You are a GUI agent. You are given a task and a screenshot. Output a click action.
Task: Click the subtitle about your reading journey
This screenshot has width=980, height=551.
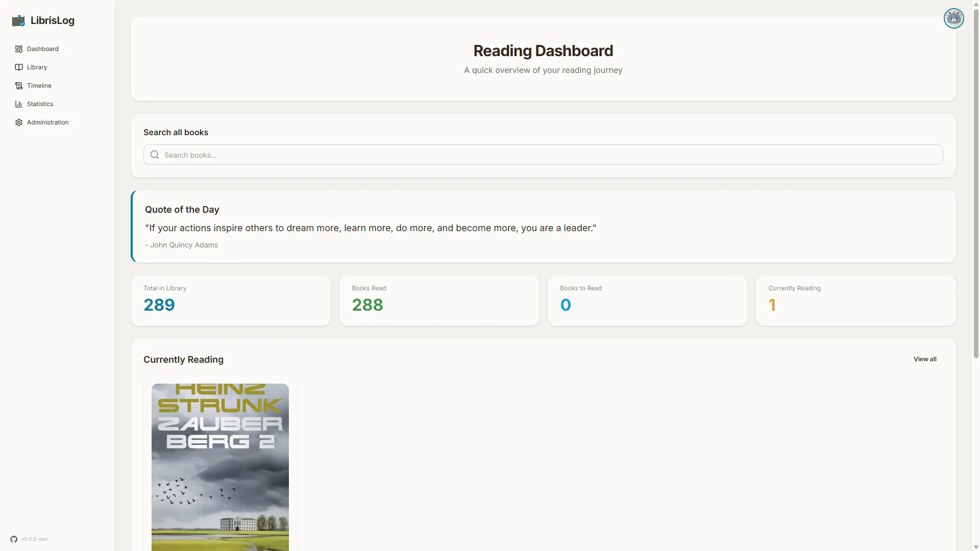tap(543, 70)
